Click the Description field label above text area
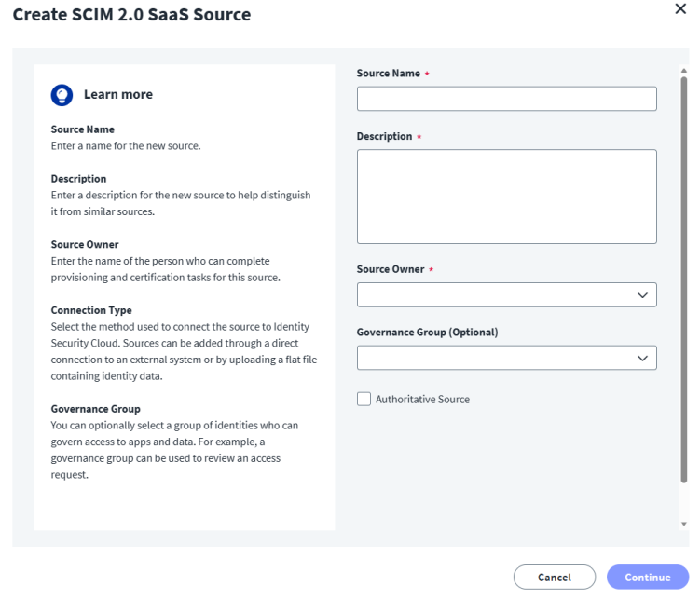The height and width of the screenshot is (598, 700). tap(384, 136)
